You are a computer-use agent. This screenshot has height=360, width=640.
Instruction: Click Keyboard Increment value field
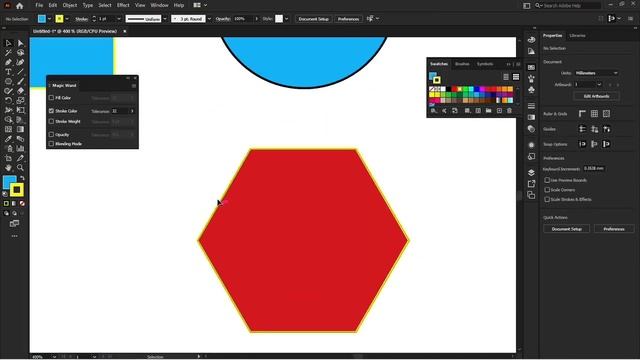click(594, 169)
